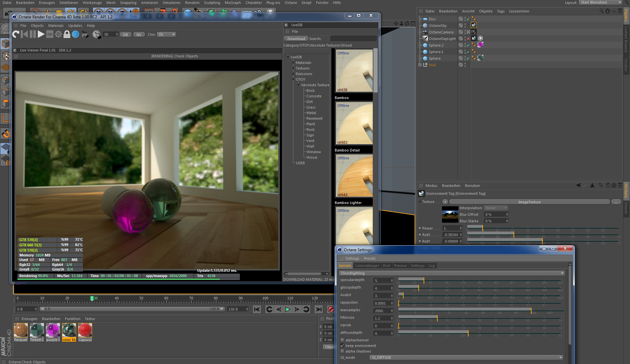
Task: Open the MoGraph menu
Action: pos(233,3)
